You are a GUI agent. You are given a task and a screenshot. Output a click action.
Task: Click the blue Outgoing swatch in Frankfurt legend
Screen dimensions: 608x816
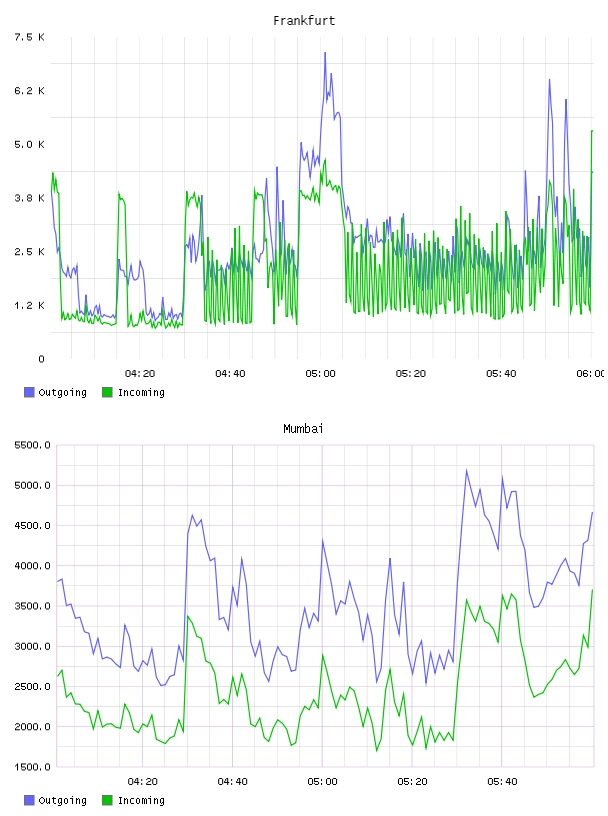29,392
